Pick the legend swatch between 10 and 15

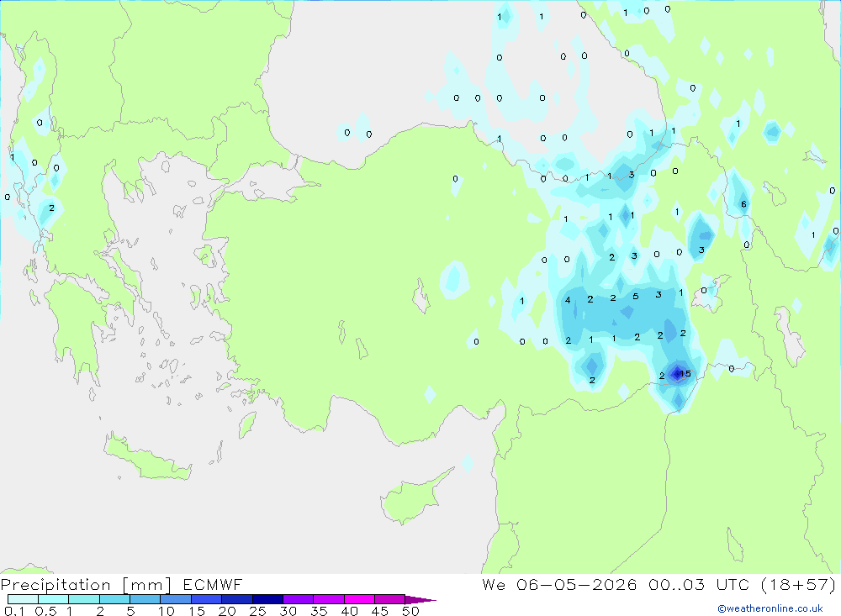pos(176,599)
